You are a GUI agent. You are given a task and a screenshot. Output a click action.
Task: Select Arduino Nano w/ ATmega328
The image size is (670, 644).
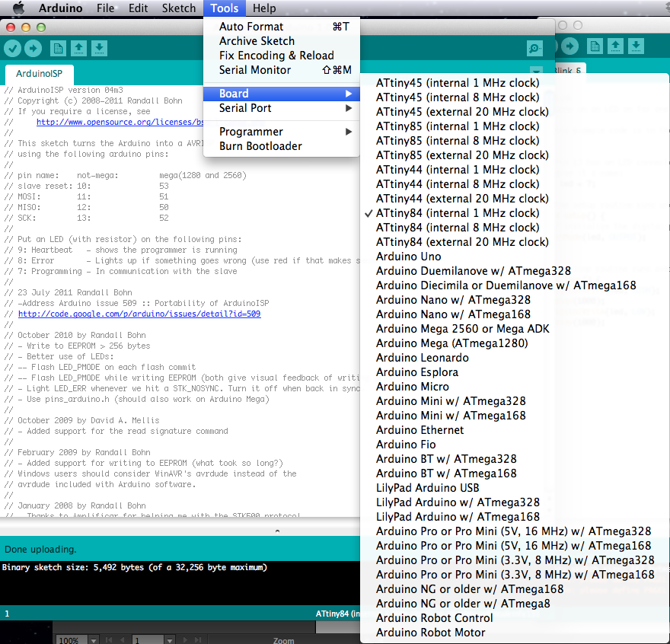pos(515,300)
